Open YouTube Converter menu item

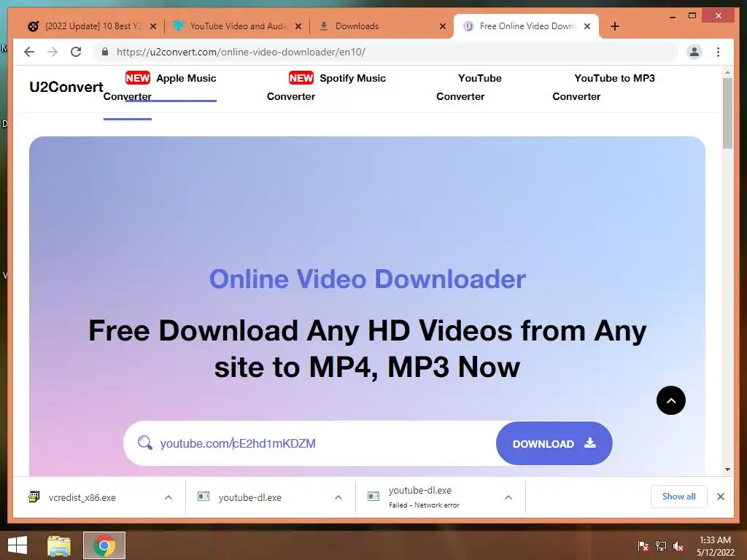click(x=469, y=87)
